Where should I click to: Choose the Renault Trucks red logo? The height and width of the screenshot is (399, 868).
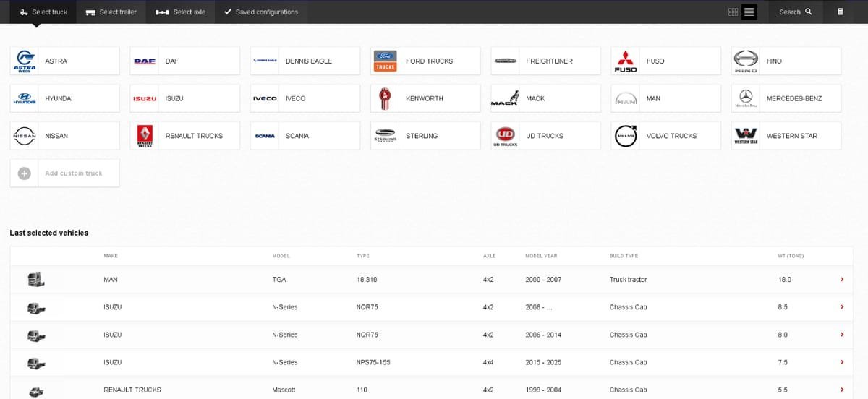pyautogui.click(x=145, y=136)
